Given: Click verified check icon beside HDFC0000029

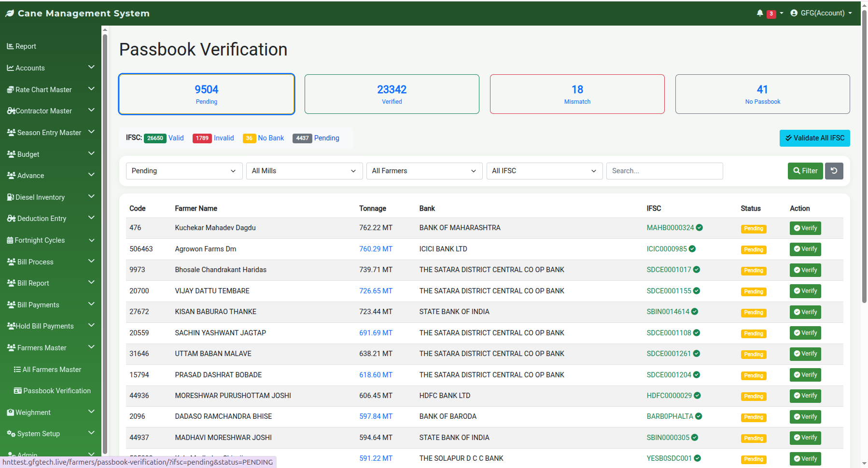Looking at the screenshot, I should tap(697, 396).
